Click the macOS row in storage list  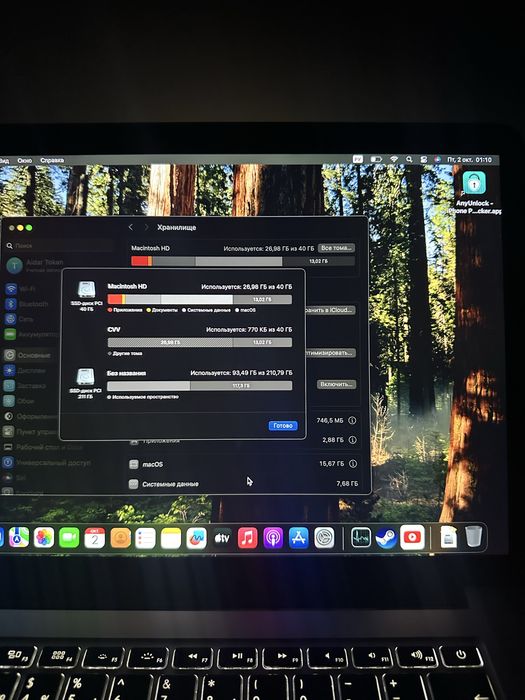(243, 464)
